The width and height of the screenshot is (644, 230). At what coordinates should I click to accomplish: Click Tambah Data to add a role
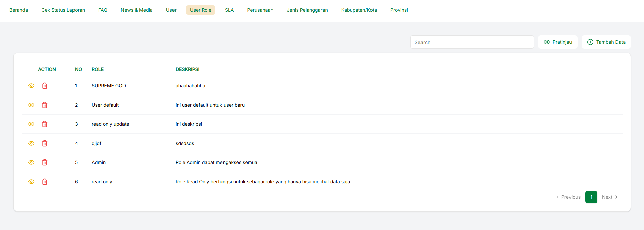pos(606,42)
